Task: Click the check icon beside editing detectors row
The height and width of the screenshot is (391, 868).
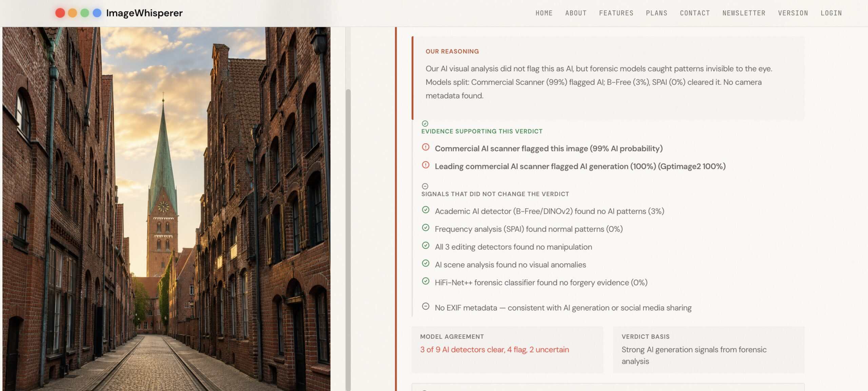Action: [x=426, y=245]
